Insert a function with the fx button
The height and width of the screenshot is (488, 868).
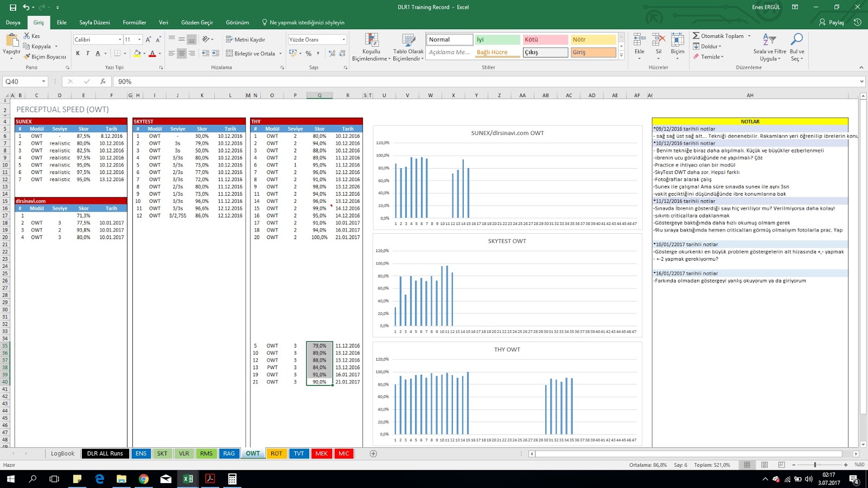(x=103, y=81)
